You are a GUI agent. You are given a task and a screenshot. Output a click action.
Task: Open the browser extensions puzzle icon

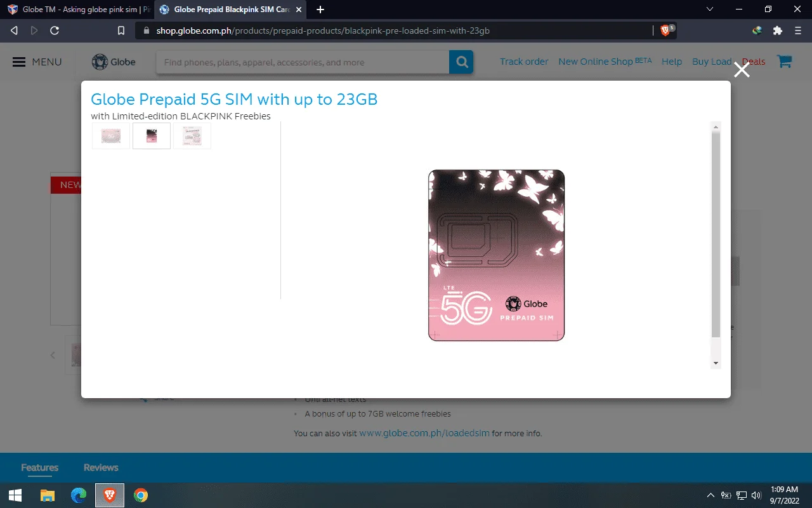(777, 30)
